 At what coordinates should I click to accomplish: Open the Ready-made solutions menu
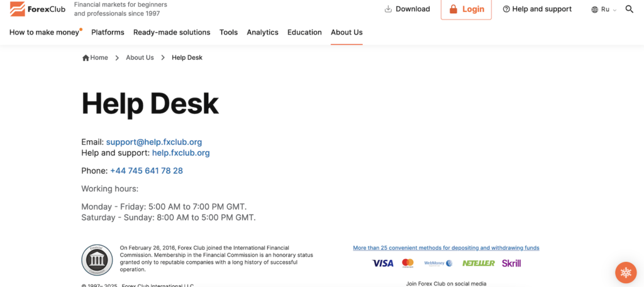point(172,32)
